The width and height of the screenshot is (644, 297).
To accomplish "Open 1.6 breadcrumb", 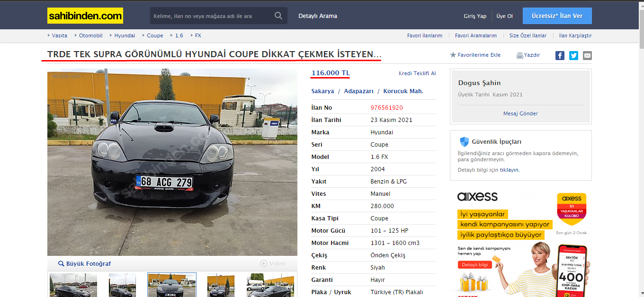I will (x=179, y=35).
